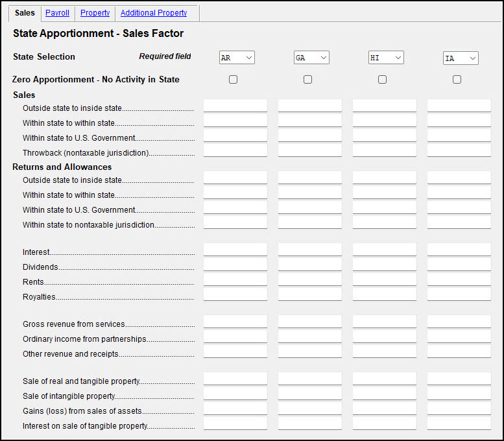Click the Royalties field for HI

(385, 294)
